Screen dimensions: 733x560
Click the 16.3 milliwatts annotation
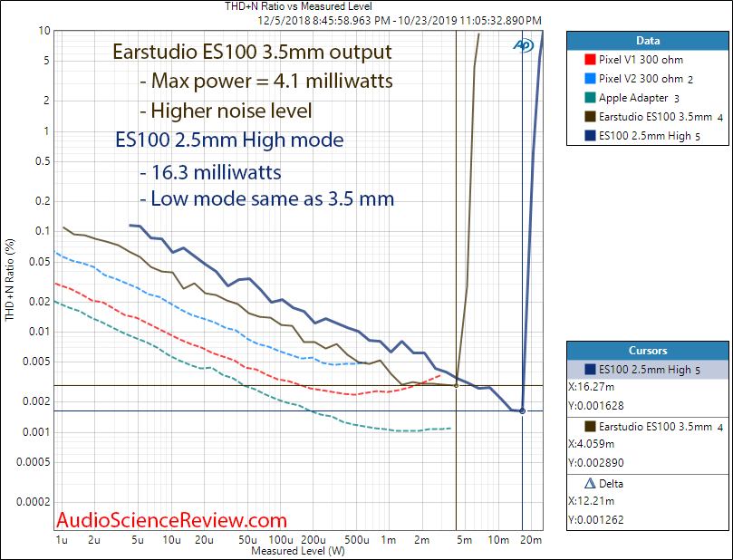coord(210,172)
